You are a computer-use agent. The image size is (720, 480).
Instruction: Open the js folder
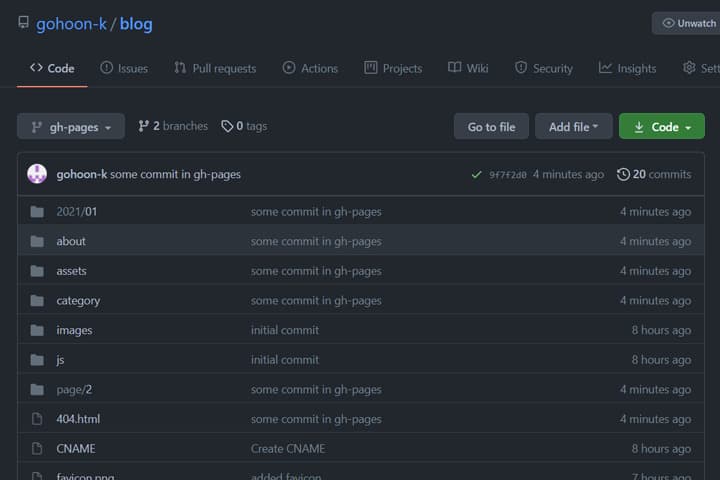[60, 360]
